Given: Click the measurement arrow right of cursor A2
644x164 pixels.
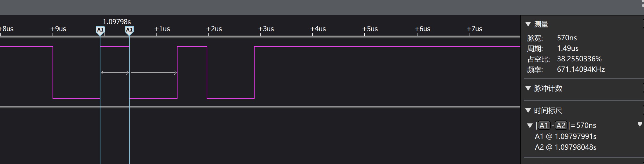Looking at the screenshot, I should click(154, 73).
